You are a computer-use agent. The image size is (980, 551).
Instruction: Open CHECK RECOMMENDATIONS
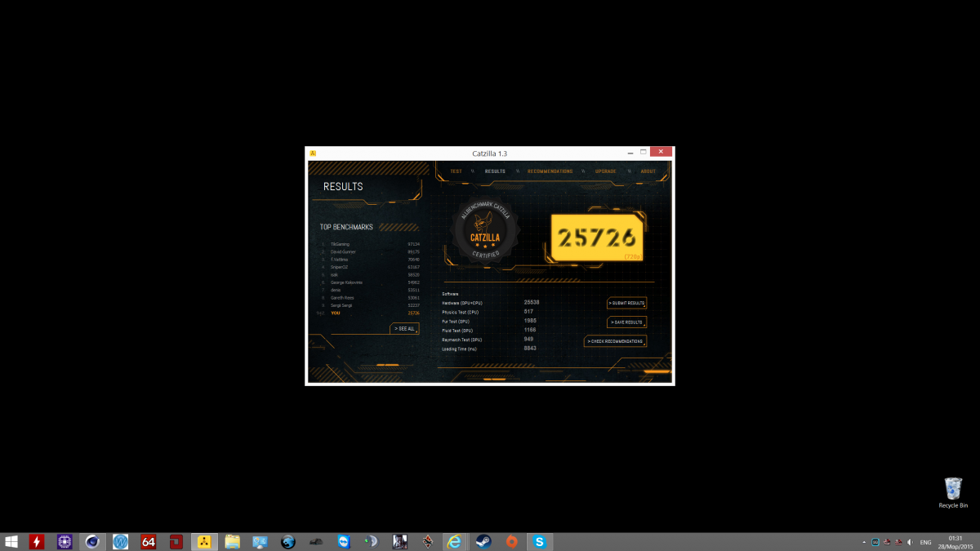[615, 341]
